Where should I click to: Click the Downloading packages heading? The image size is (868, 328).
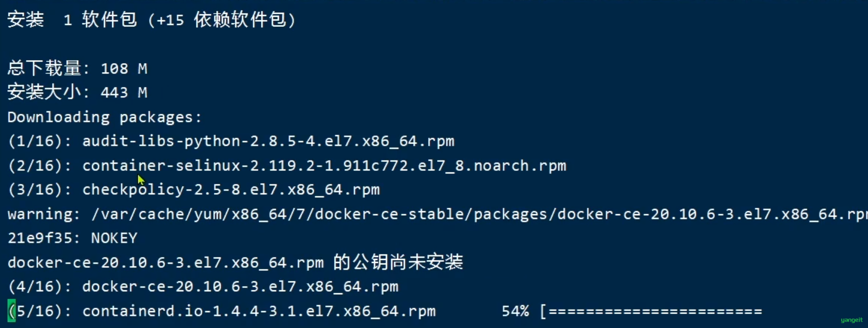pos(104,117)
